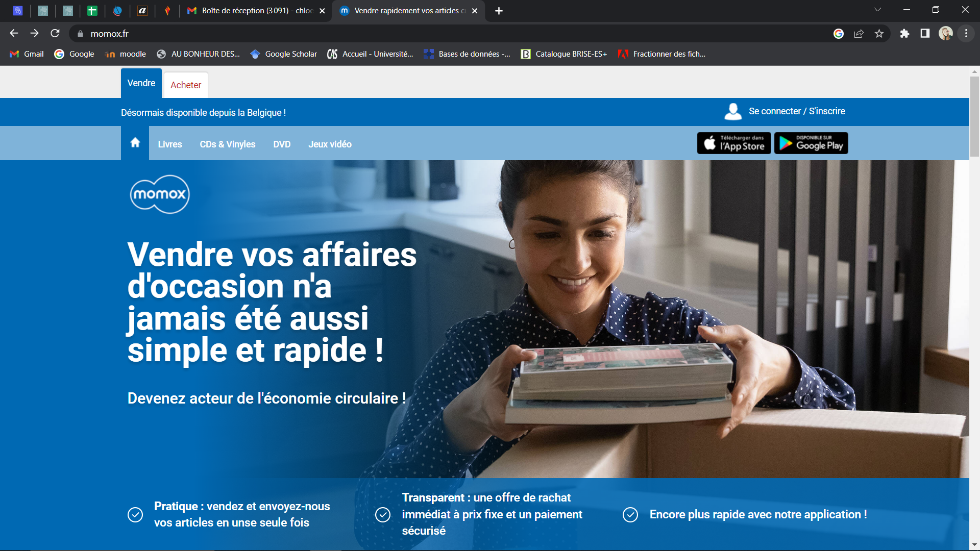
Task: Click the share icon in the address bar
Action: (860, 33)
